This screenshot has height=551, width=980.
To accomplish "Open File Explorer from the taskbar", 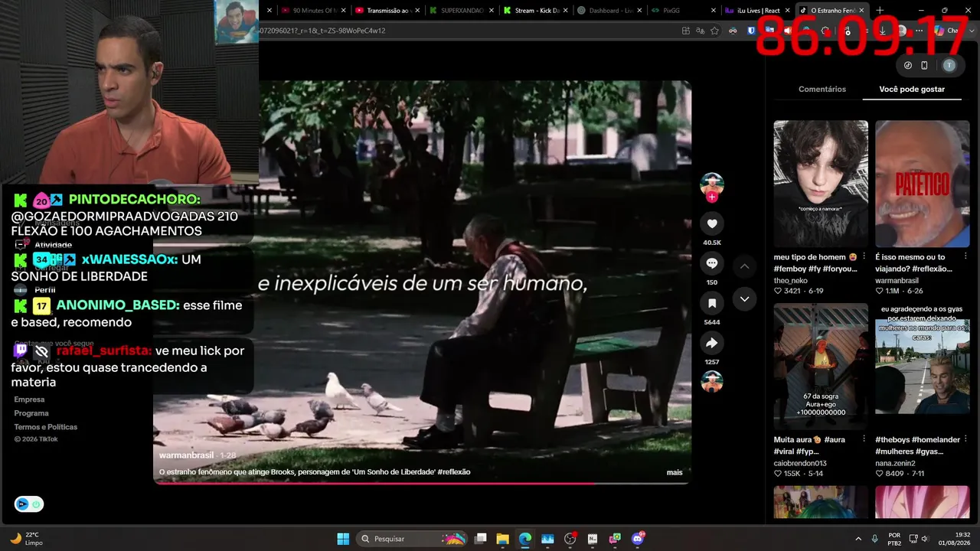I will tap(502, 539).
